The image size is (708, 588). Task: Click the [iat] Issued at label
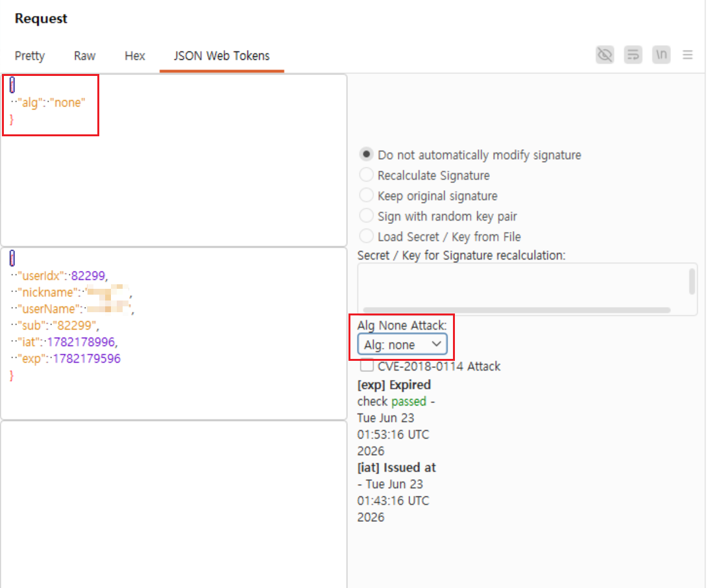tap(397, 467)
